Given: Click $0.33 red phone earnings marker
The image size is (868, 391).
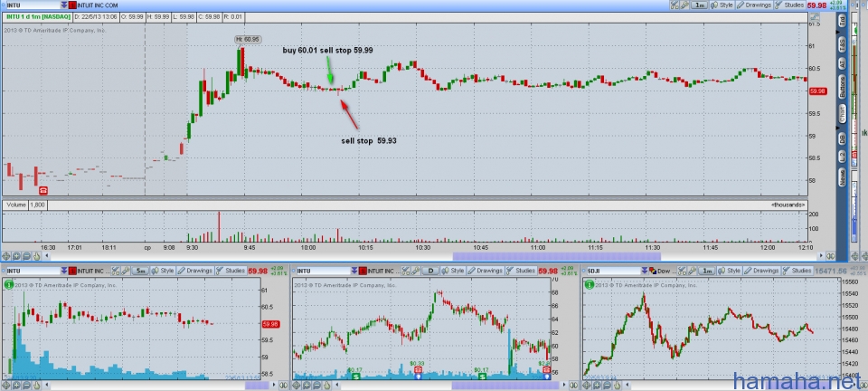Looking at the screenshot, I should 418,369.
